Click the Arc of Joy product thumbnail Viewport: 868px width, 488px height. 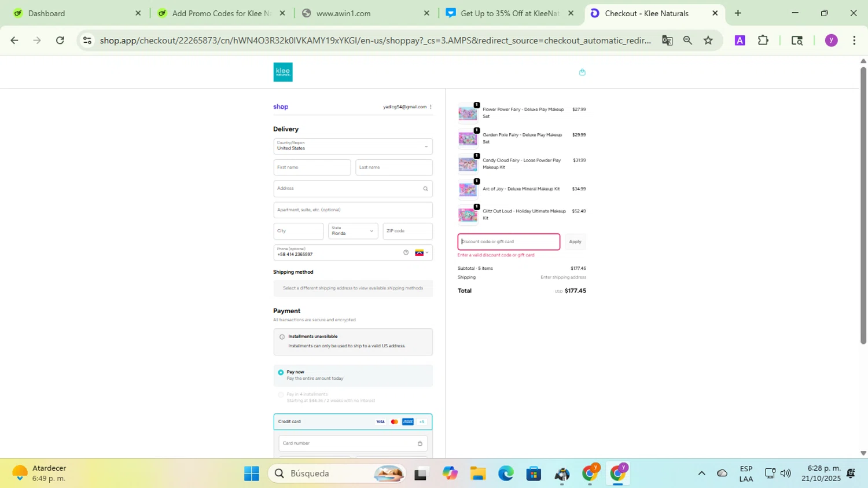pos(468,190)
